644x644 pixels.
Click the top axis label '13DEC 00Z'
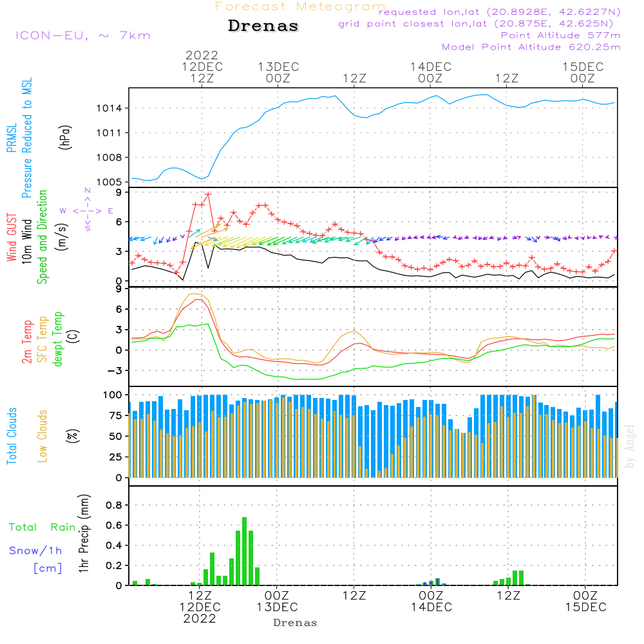point(278,73)
